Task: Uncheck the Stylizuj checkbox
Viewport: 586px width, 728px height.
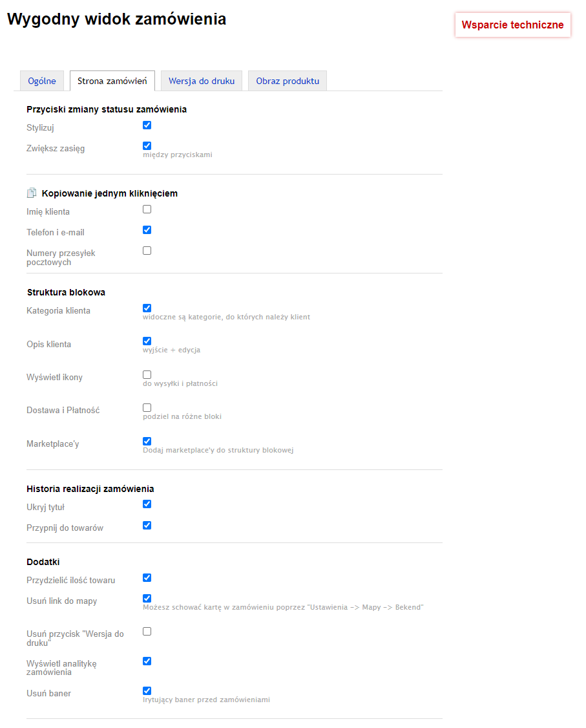Action: coord(147,125)
